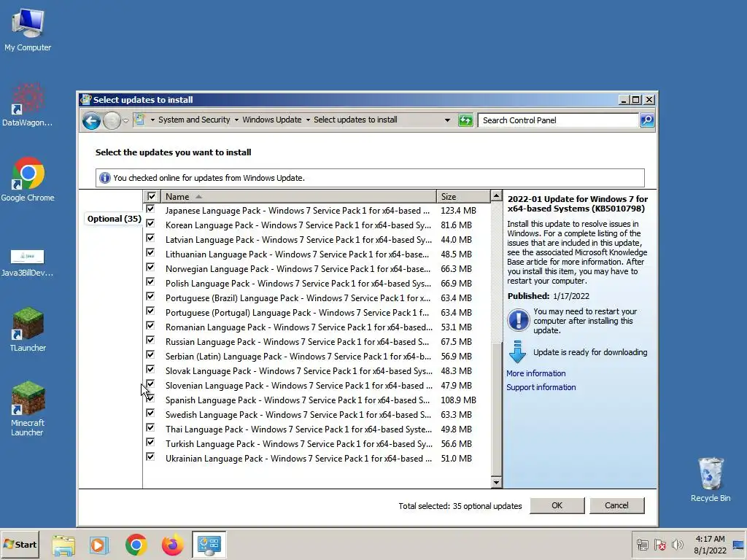
Task: Select the Optional (35) category tab
Action: click(x=114, y=219)
